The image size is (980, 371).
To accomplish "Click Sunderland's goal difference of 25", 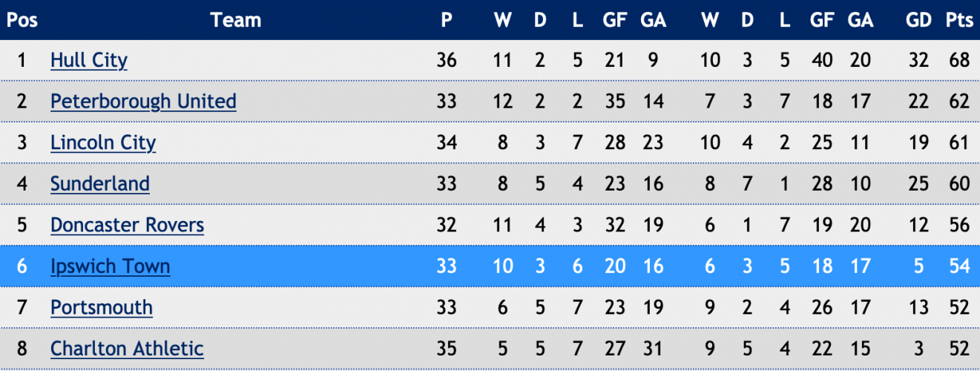I will tap(918, 183).
